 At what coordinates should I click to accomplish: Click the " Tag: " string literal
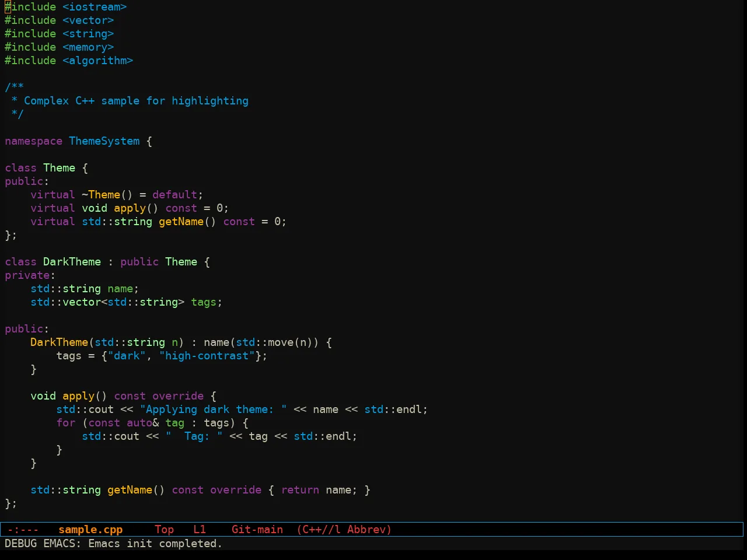click(x=194, y=436)
